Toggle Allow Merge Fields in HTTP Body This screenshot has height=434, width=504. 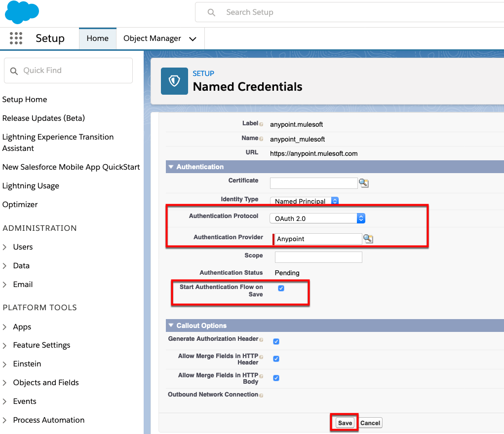(x=276, y=378)
